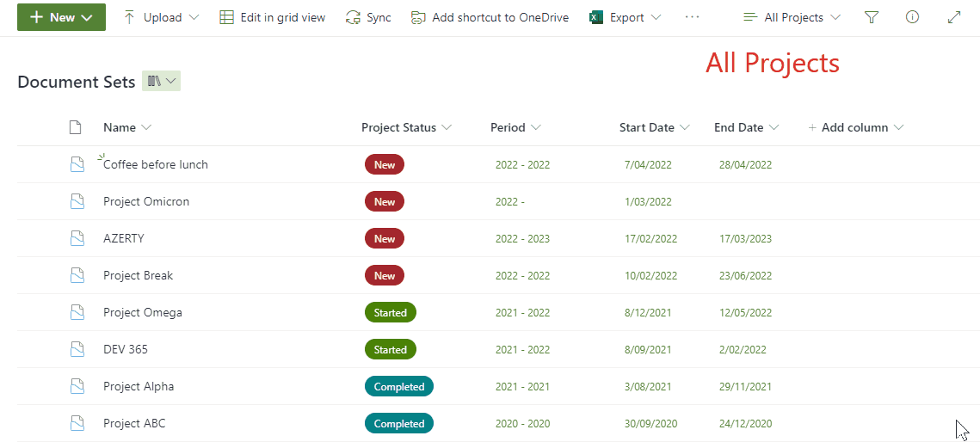The height and width of the screenshot is (442, 980).
Task: Open the more commands ellipsis
Action: pyautogui.click(x=692, y=17)
